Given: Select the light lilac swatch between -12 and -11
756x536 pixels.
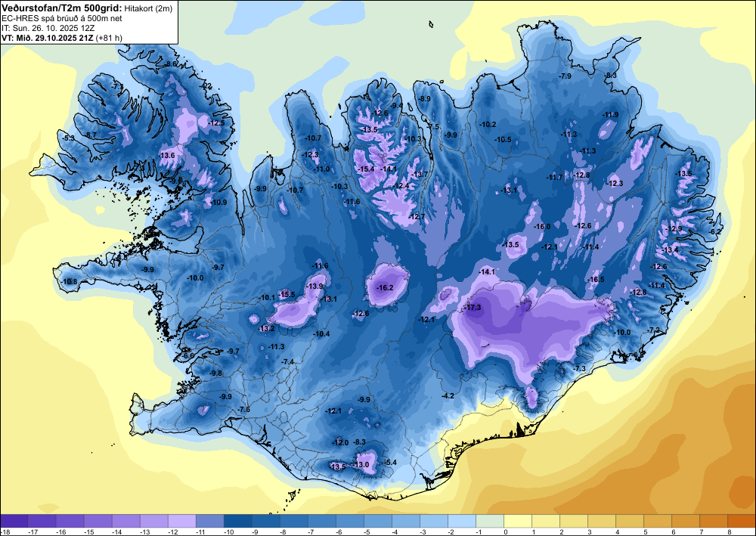Looking at the screenshot, I should pyautogui.click(x=181, y=521).
